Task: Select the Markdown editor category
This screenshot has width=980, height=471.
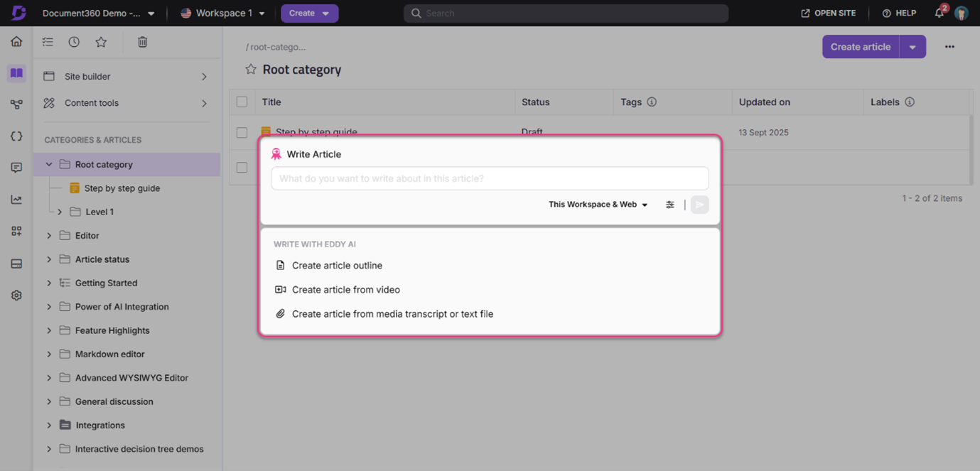Action: 109,354
